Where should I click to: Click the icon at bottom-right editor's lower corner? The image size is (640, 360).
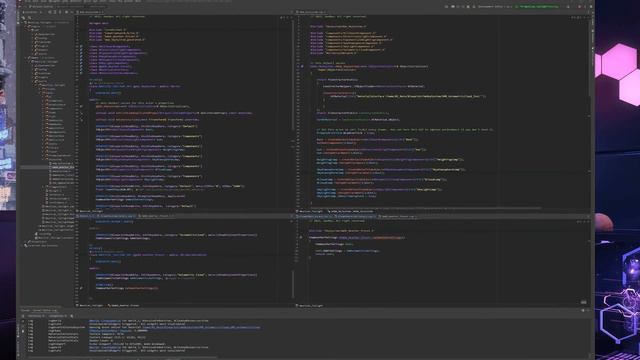584,302
